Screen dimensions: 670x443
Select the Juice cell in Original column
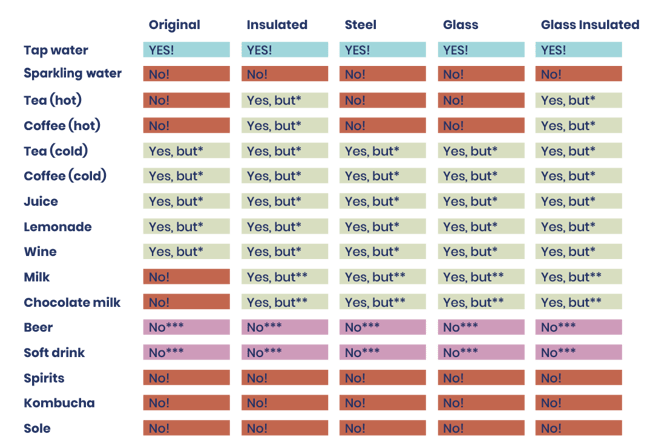(x=187, y=201)
